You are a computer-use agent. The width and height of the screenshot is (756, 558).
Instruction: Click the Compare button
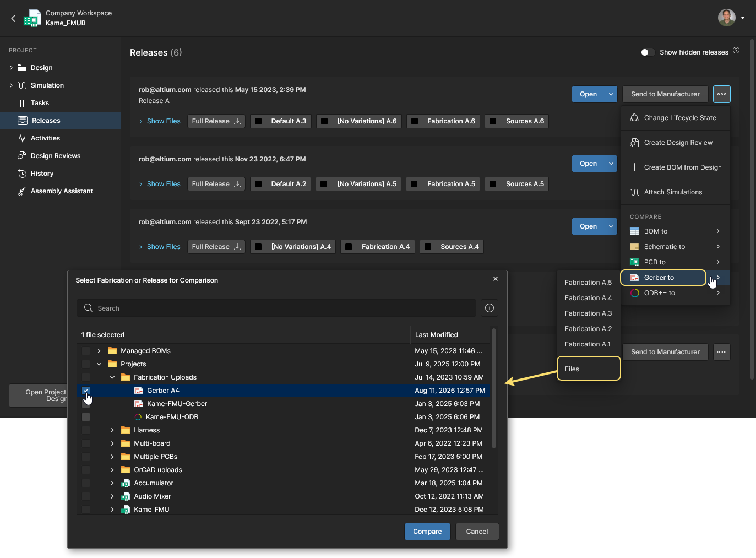[428, 532]
